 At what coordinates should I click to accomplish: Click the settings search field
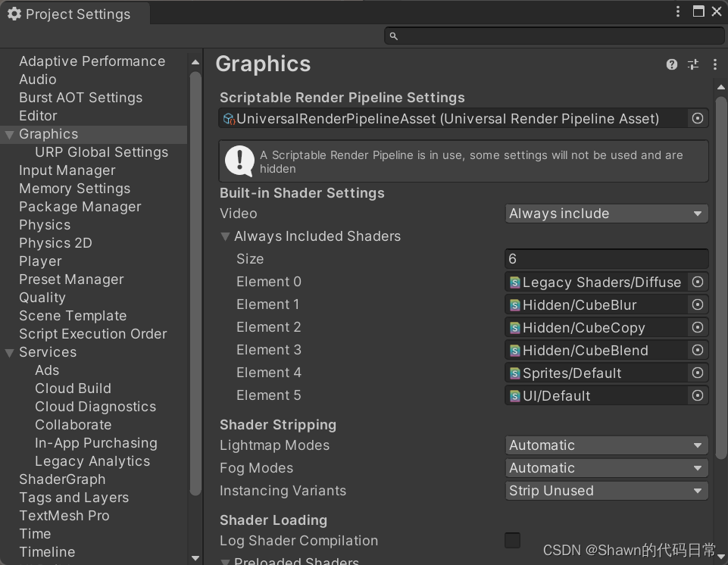click(555, 36)
